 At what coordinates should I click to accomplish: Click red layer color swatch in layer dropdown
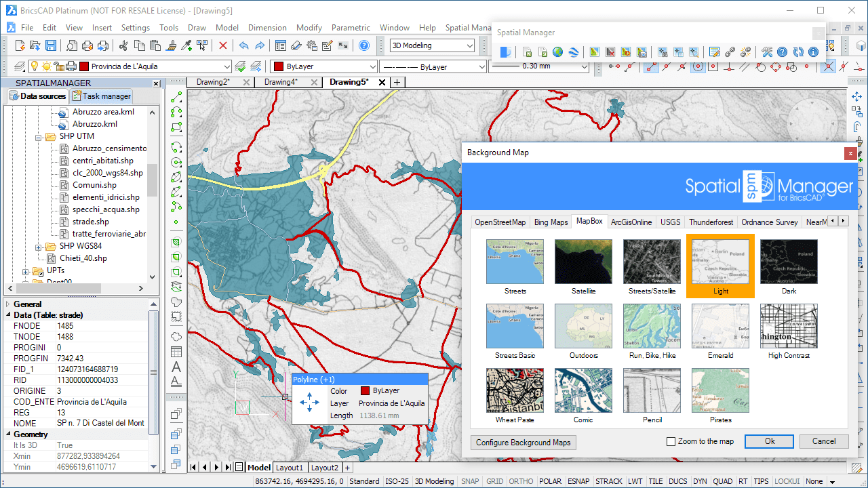[x=84, y=66]
